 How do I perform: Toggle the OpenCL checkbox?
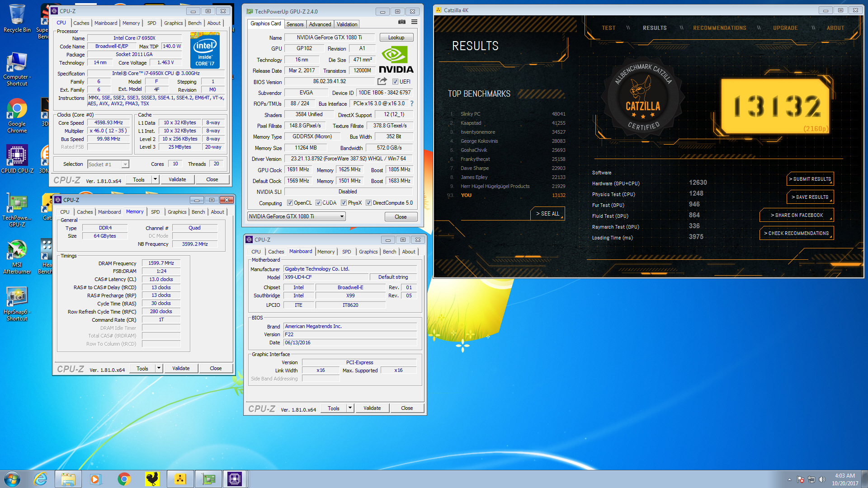[x=290, y=203]
